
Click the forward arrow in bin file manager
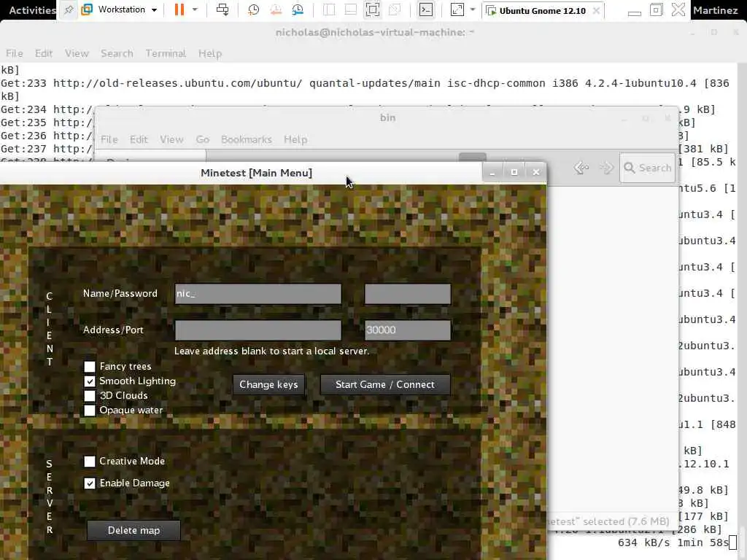point(606,168)
